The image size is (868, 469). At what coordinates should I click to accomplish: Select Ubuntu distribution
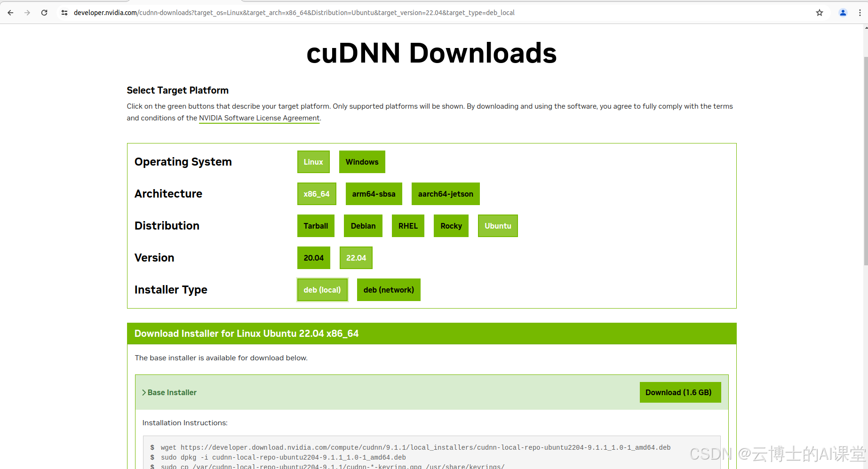(498, 226)
